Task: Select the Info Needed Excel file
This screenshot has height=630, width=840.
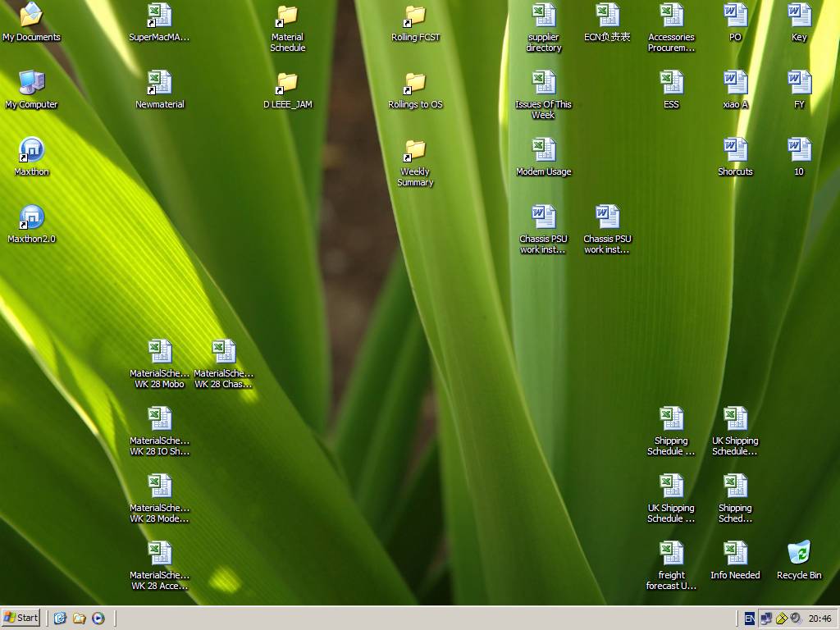Action: [735, 554]
